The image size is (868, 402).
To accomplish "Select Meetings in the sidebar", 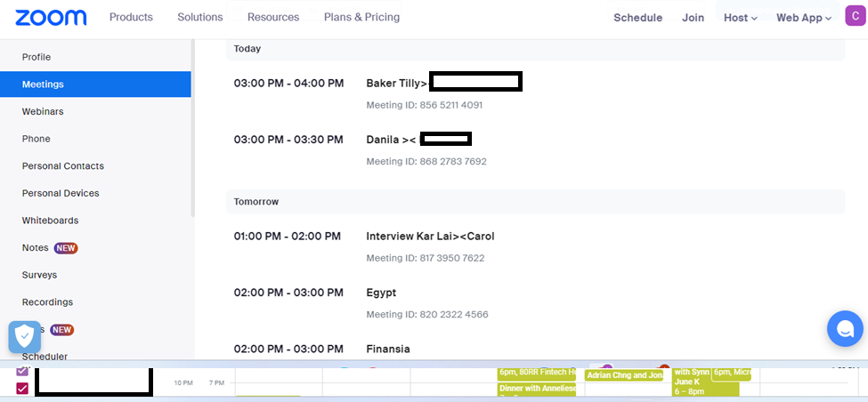I will [95, 84].
